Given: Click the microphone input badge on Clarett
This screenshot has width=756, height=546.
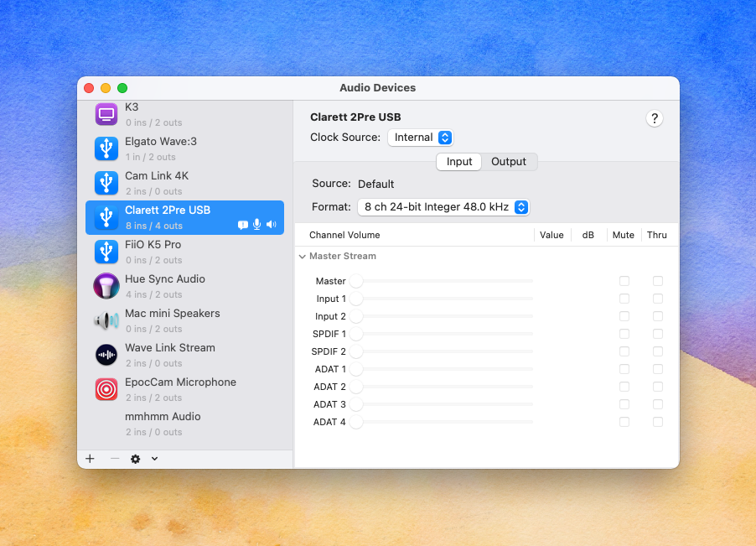Looking at the screenshot, I should pyautogui.click(x=257, y=224).
